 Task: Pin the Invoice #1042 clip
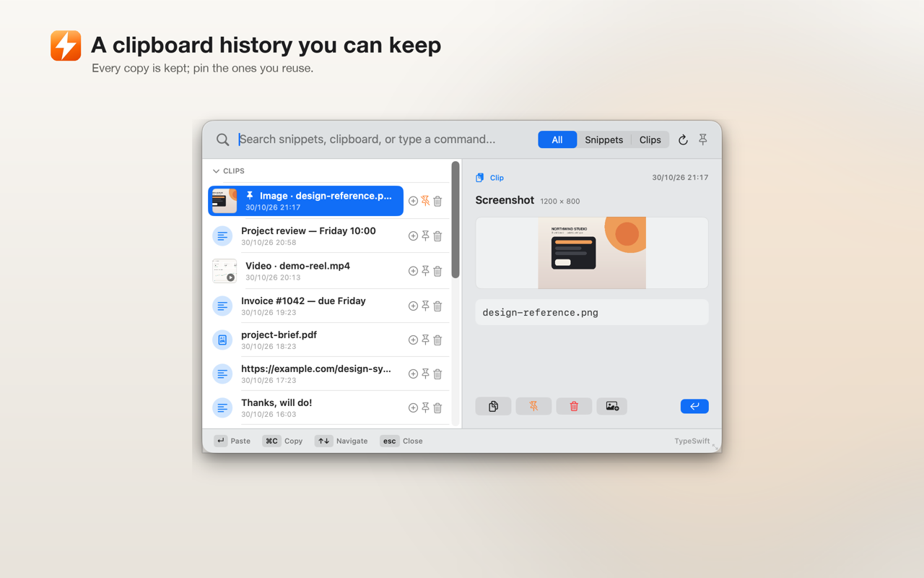coord(425,306)
